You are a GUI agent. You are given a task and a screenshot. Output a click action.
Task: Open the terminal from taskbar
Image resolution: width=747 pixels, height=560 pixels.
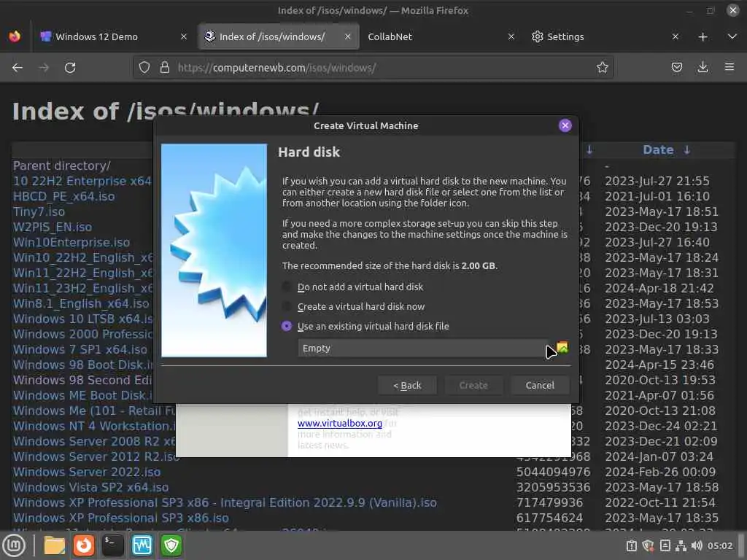coord(112,545)
